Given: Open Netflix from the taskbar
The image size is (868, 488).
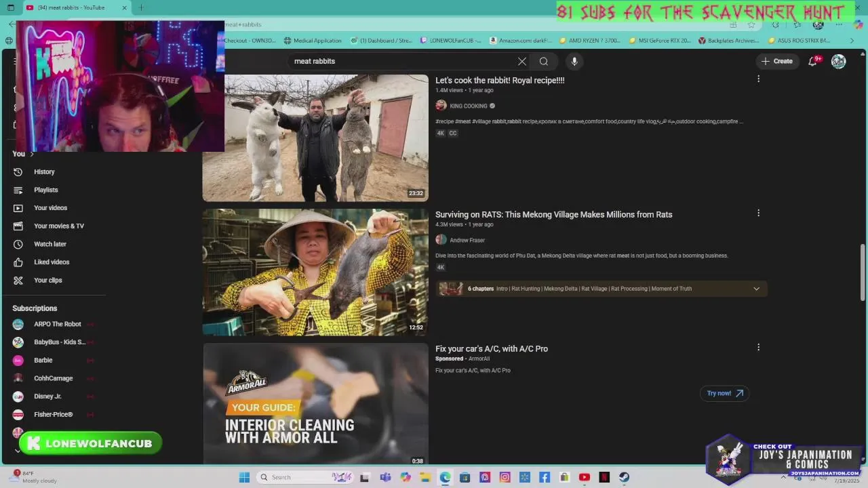Looking at the screenshot, I should click(604, 477).
